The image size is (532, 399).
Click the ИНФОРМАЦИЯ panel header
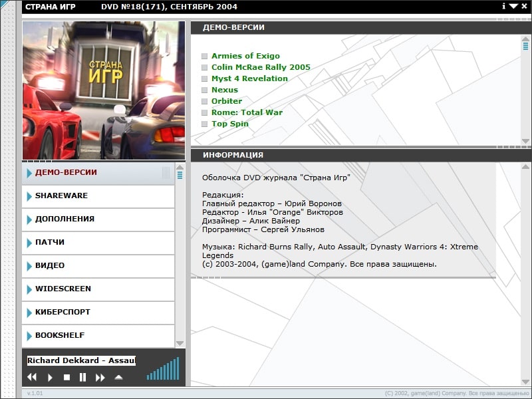(361, 155)
